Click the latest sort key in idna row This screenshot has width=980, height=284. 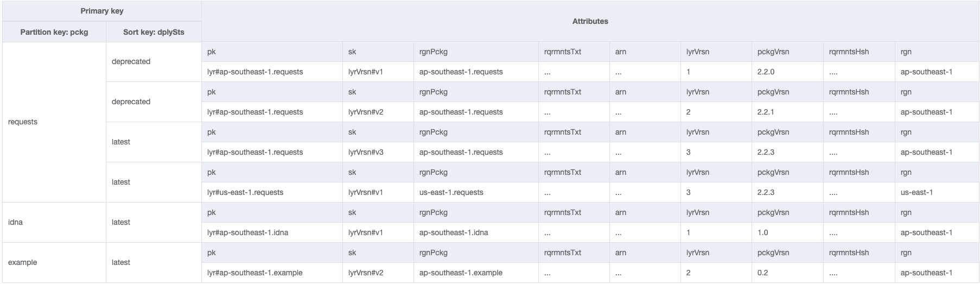[121, 223]
